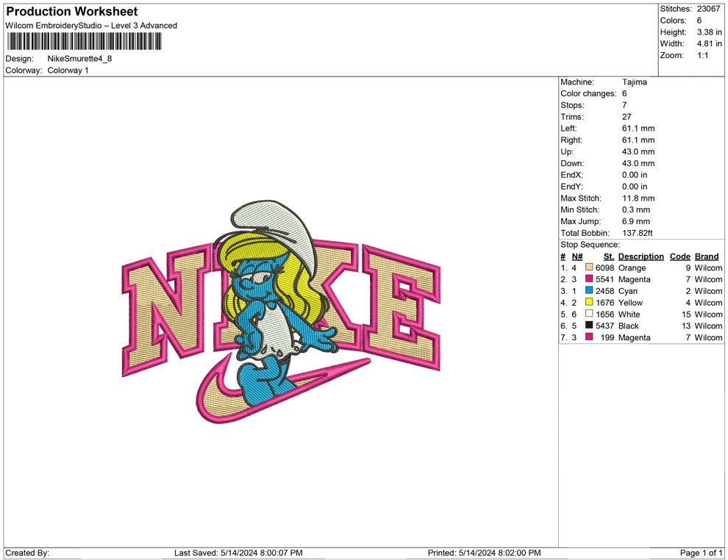728x560 pixels.
Task: Click the 'Cyan' description text
Action: click(628, 291)
